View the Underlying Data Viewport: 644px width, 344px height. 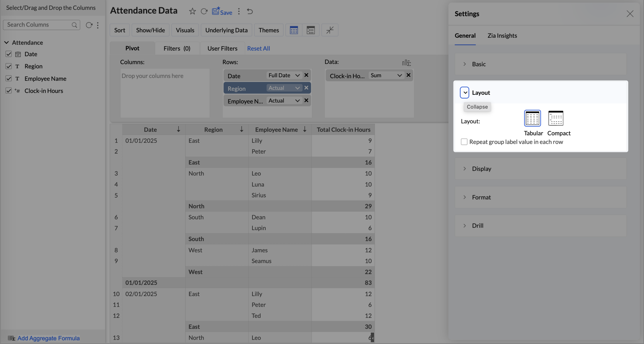[x=226, y=30]
